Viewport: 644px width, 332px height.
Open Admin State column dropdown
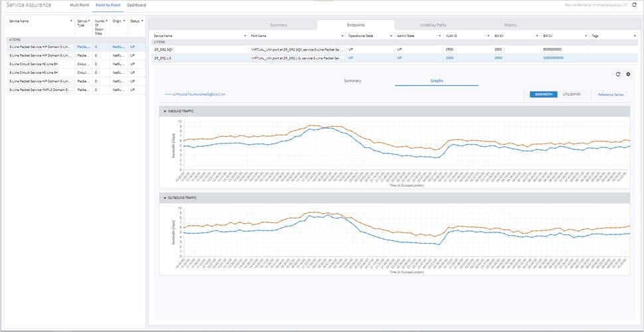pyautogui.click(x=440, y=36)
